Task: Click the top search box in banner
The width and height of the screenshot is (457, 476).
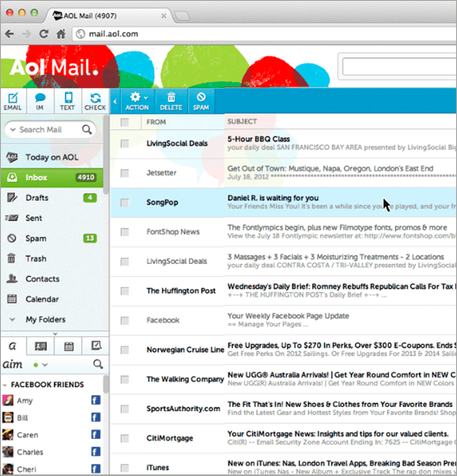Action: (399, 66)
